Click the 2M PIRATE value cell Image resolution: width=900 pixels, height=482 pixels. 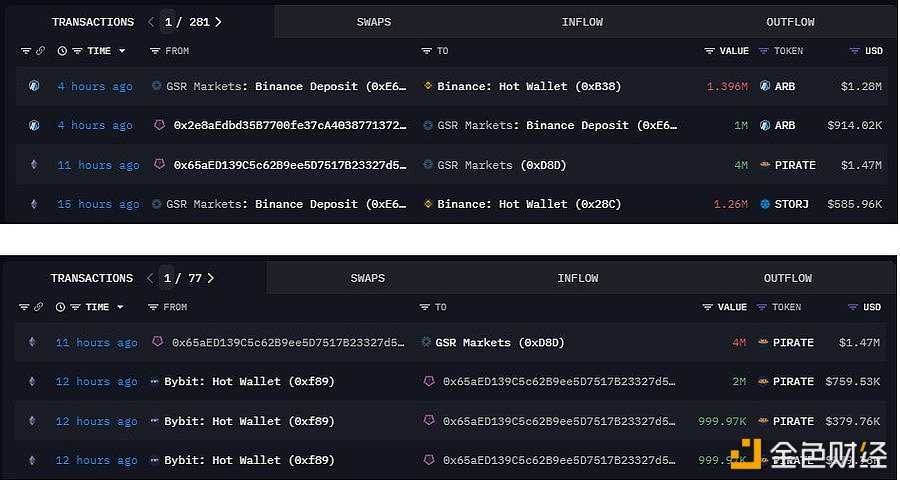739,382
